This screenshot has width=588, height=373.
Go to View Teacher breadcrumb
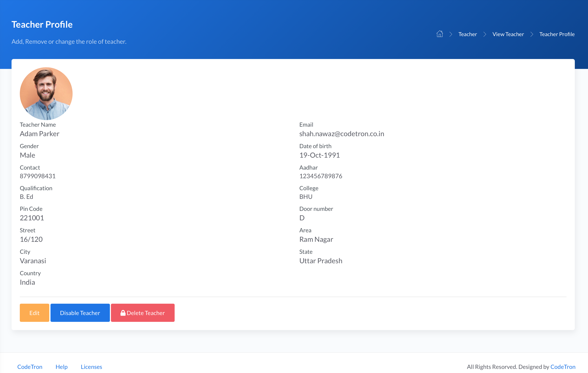(508, 34)
